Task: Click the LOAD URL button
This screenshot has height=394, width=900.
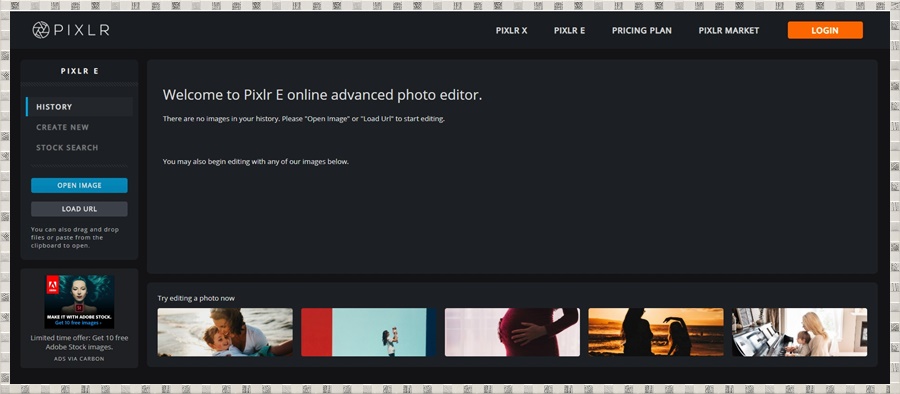Action: (79, 209)
